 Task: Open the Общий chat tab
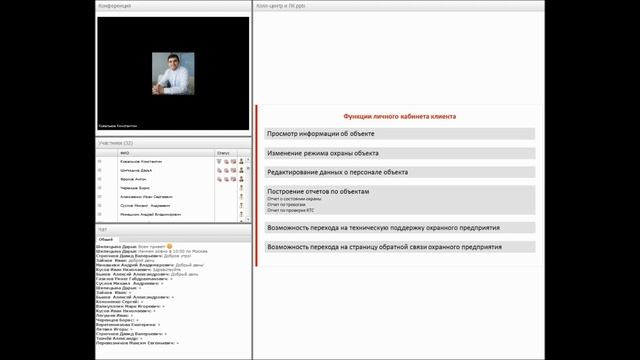[106, 240]
